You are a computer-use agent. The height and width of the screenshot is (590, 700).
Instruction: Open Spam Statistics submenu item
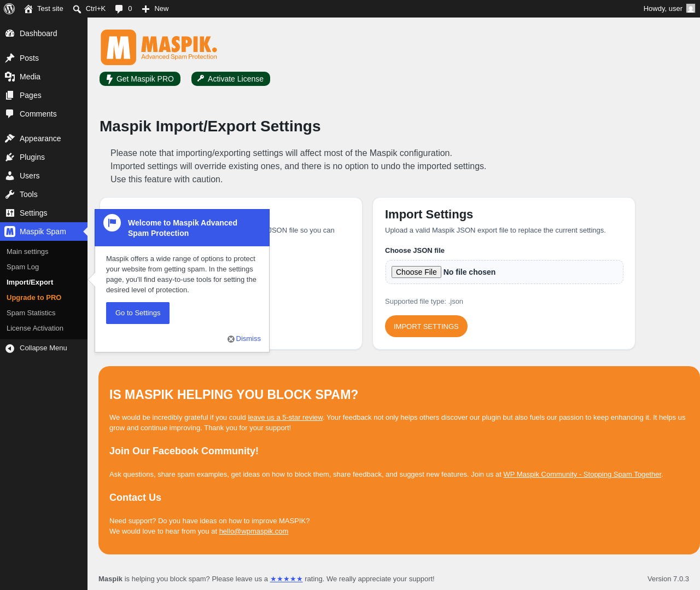(31, 313)
